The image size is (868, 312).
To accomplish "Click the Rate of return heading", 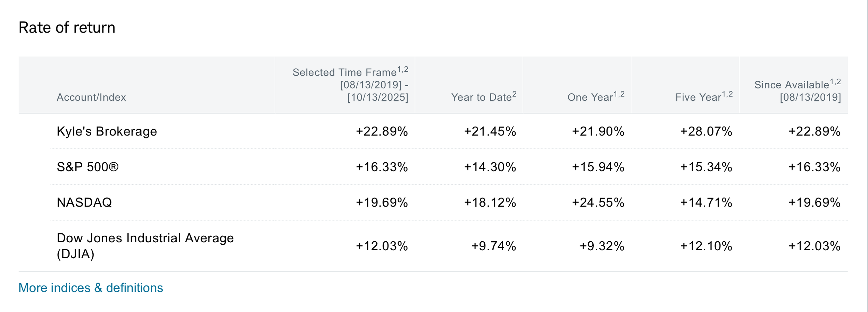I will tap(67, 27).
